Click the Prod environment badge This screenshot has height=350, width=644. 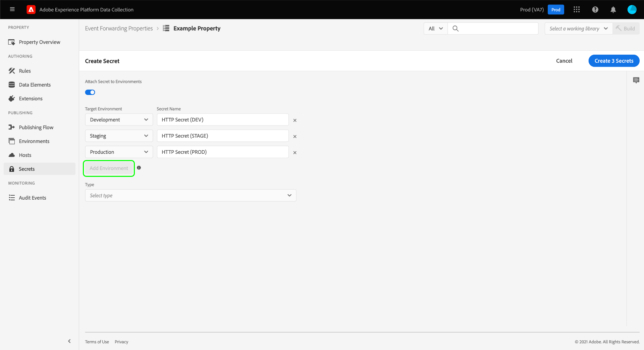point(556,9)
